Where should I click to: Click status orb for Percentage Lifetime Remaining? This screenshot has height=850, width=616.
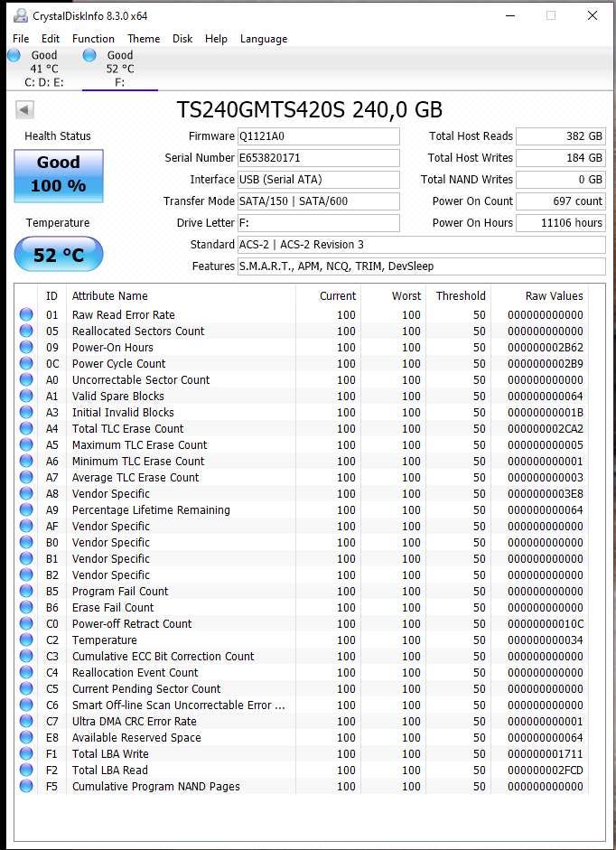click(x=26, y=509)
